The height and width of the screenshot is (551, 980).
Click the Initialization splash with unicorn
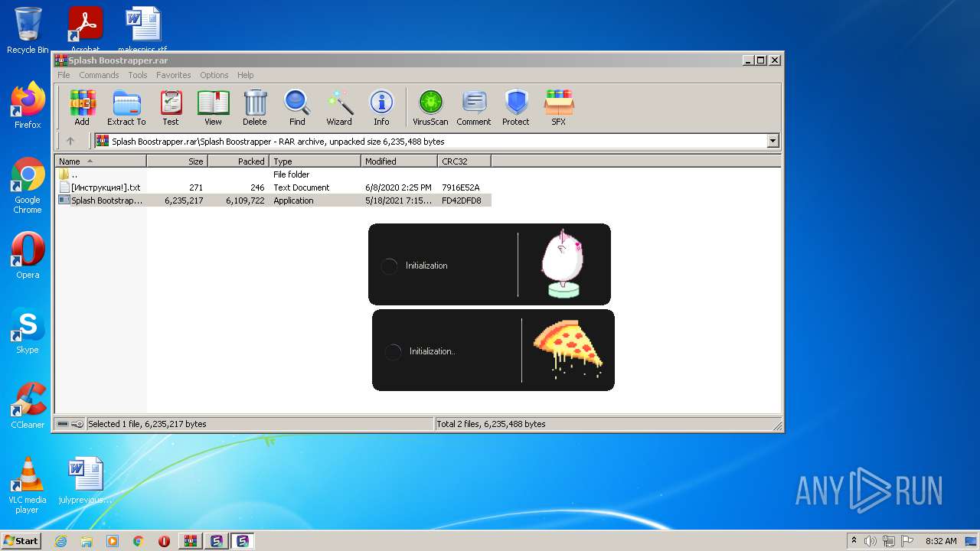tap(489, 265)
